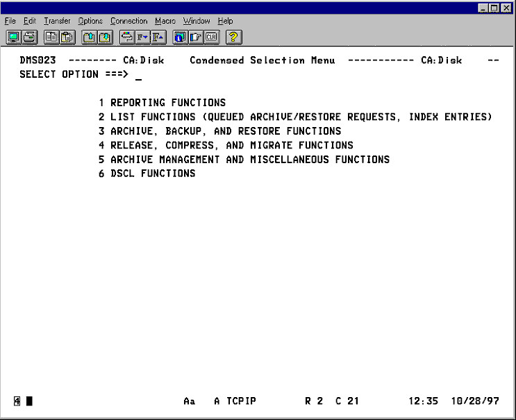The width and height of the screenshot is (516, 420).
Task: Click the 12:35 time in status line
Action: pyautogui.click(x=423, y=401)
